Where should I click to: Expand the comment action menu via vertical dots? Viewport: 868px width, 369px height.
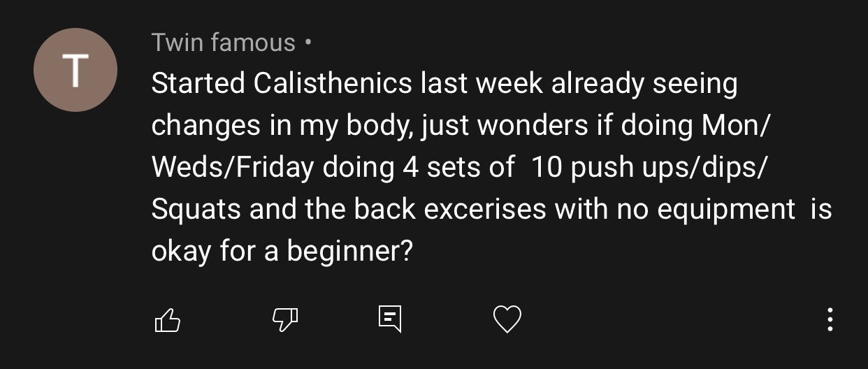pyautogui.click(x=830, y=319)
